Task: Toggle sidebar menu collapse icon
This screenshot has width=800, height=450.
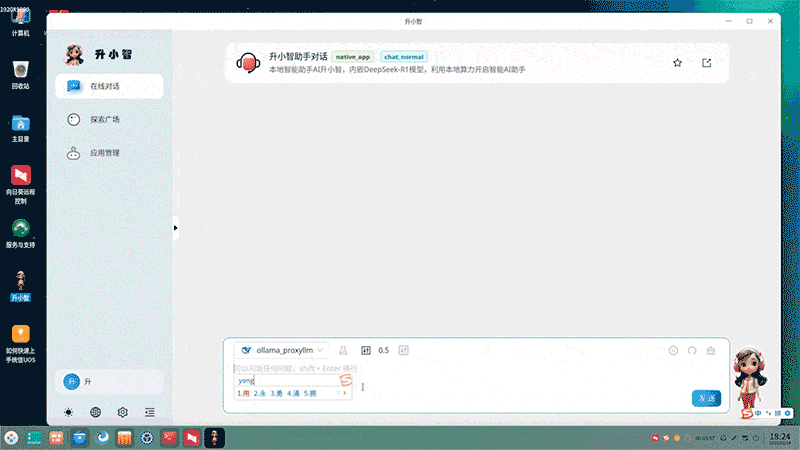Action: point(149,412)
